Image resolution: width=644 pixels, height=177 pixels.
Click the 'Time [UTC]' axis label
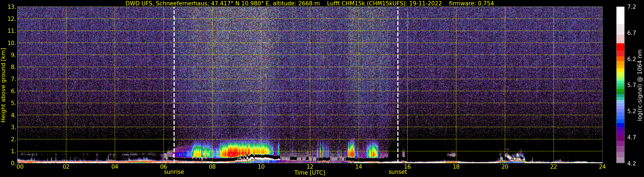click(x=310, y=173)
